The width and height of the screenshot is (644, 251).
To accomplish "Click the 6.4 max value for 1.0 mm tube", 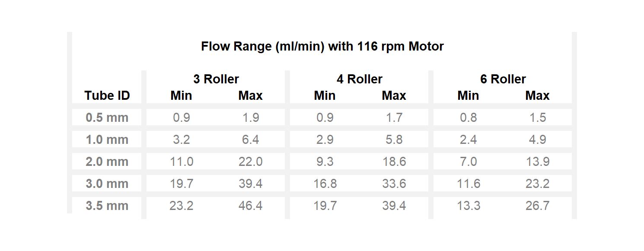I will (251, 140).
